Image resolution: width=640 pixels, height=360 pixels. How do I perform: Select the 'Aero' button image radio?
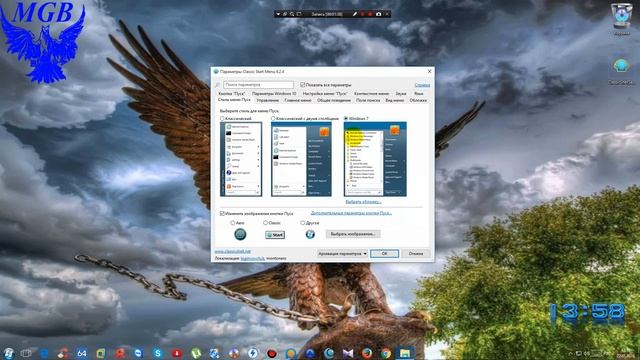coord(233,223)
